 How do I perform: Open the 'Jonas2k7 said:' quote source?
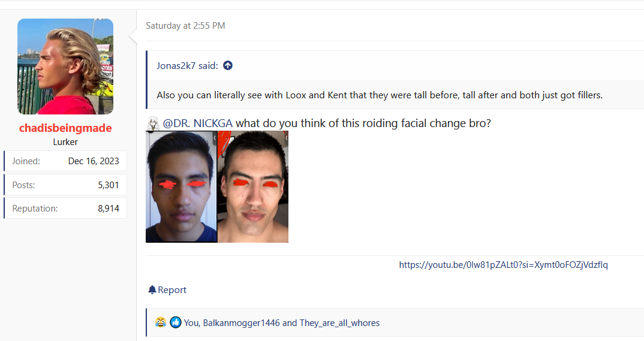coord(187,66)
